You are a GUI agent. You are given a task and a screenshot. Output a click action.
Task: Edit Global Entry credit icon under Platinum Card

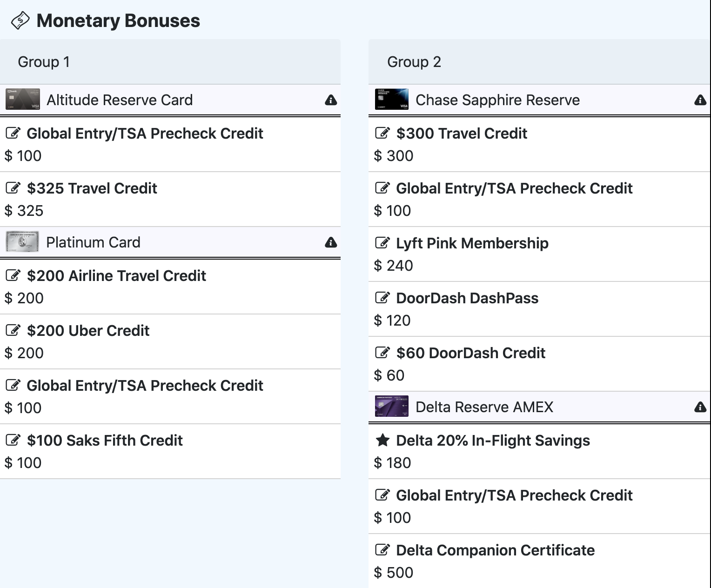tap(13, 385)
